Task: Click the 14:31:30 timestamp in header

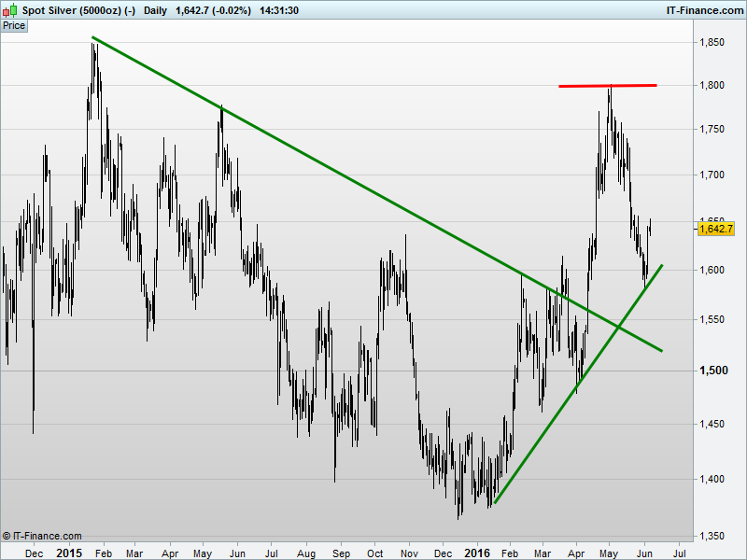Action: [x=279, y=10]
